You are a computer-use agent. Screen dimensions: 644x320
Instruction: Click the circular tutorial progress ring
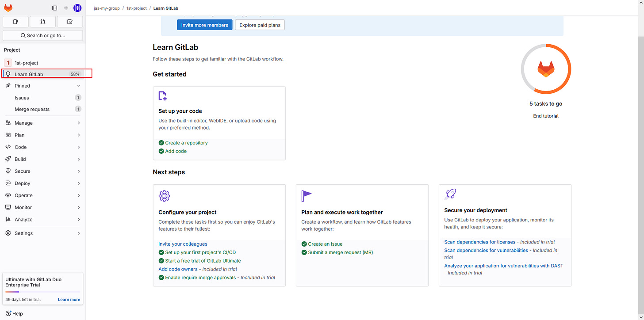546,69
